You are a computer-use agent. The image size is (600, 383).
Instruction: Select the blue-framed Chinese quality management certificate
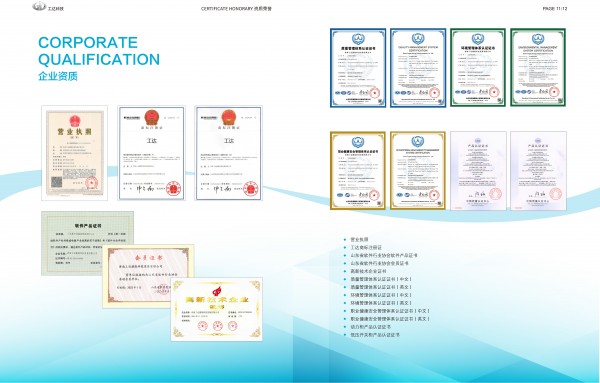click(358, 68)
